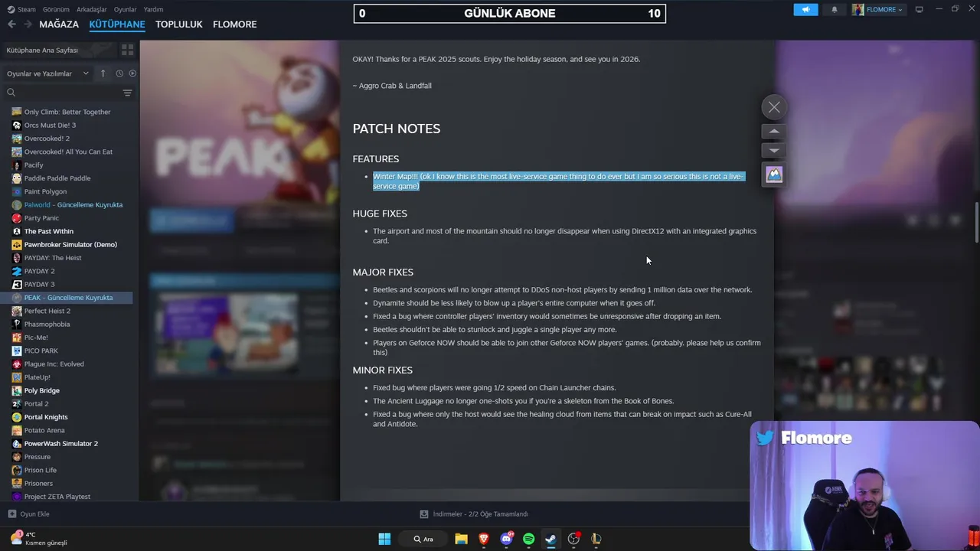Open the PEAK game icon button beside the patch notes
Image resolution: width=980 pixels, height=551 pixels.
pyautogui.click(x=774, y=174)
